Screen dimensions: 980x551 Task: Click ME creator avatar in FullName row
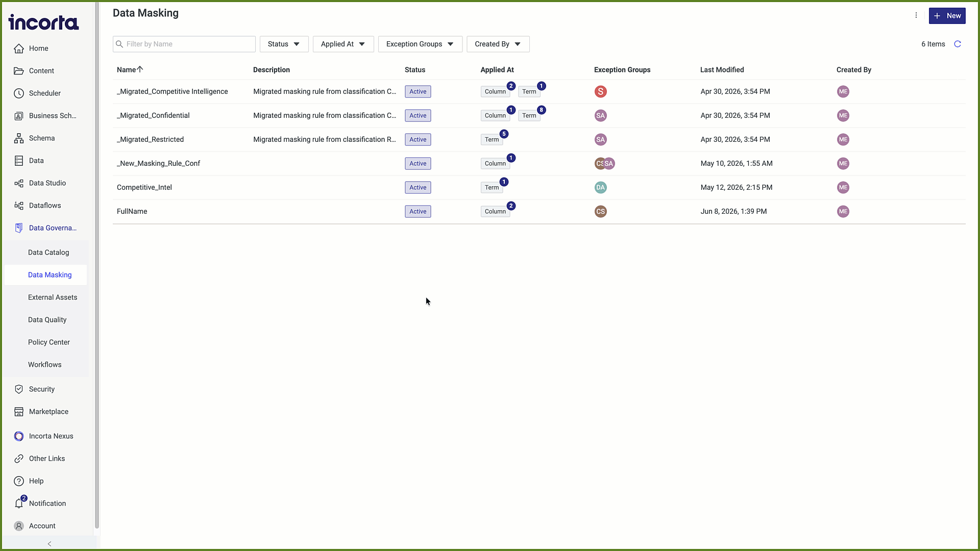tap(843, 212)
